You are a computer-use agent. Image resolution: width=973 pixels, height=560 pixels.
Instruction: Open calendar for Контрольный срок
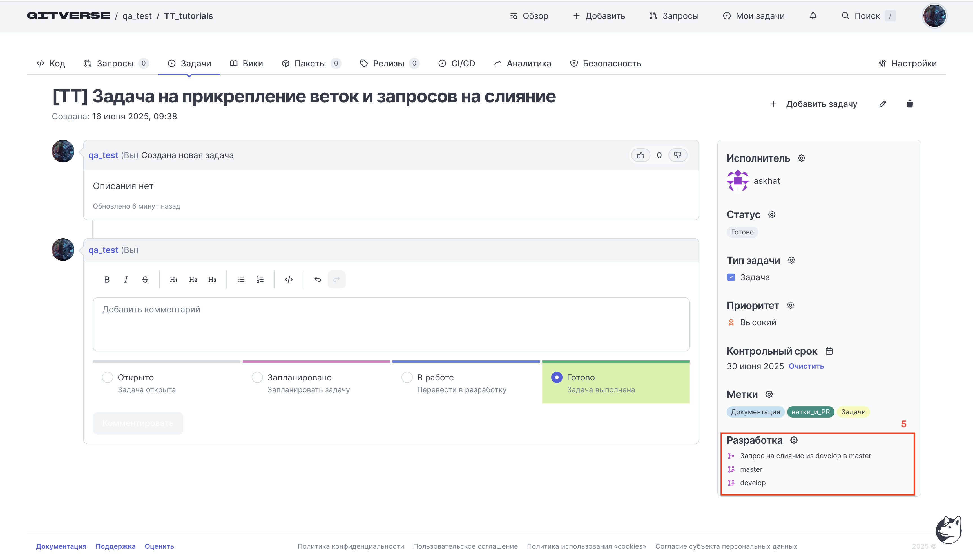pyautogui.click(x=829, y=351)
